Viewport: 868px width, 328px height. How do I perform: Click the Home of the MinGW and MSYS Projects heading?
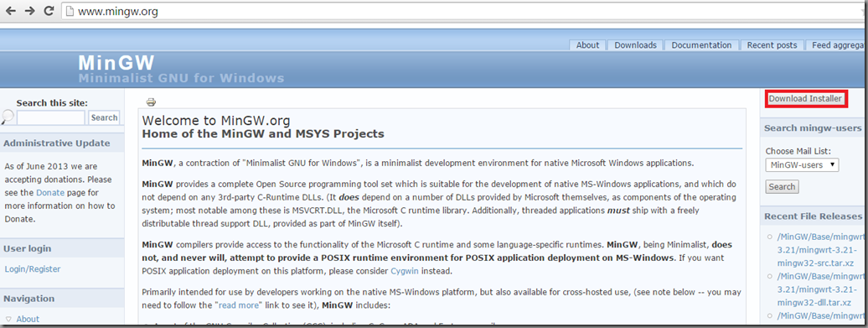[263, 134]
